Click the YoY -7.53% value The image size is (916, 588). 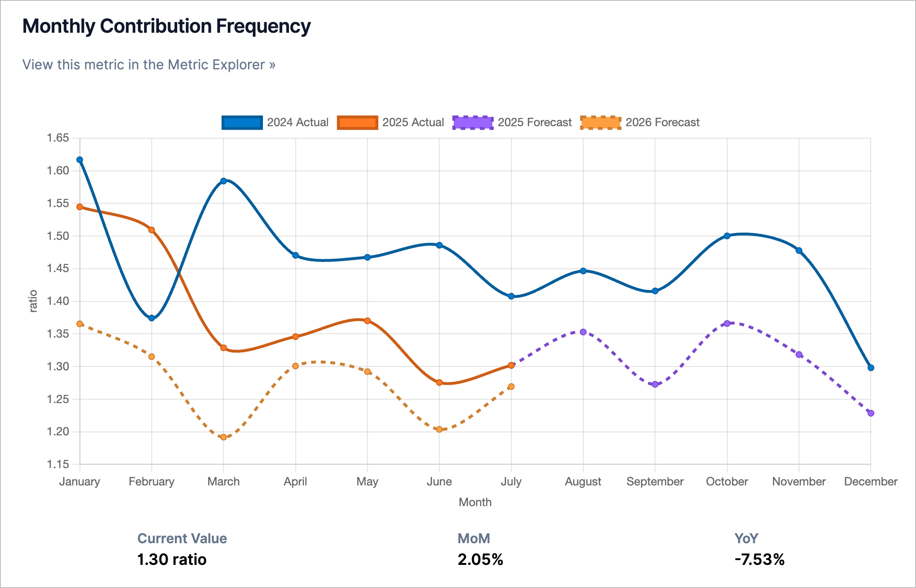click(x=759, y=560)
